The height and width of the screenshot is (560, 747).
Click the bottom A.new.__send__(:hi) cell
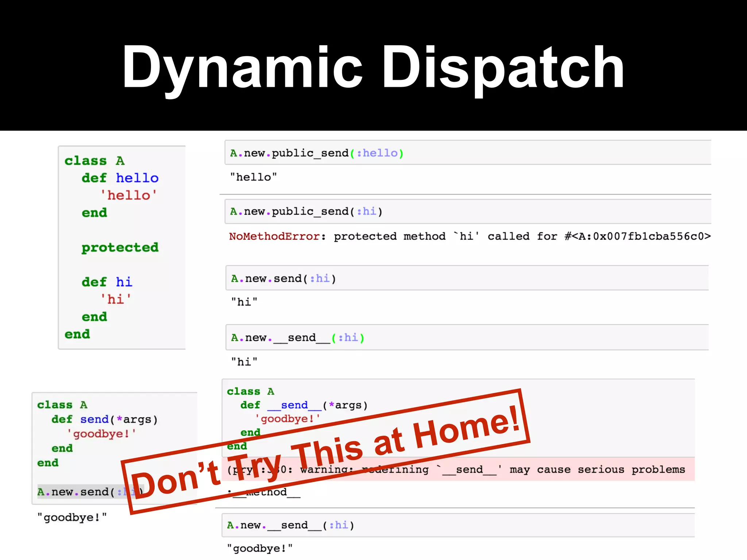pos(290,525)
